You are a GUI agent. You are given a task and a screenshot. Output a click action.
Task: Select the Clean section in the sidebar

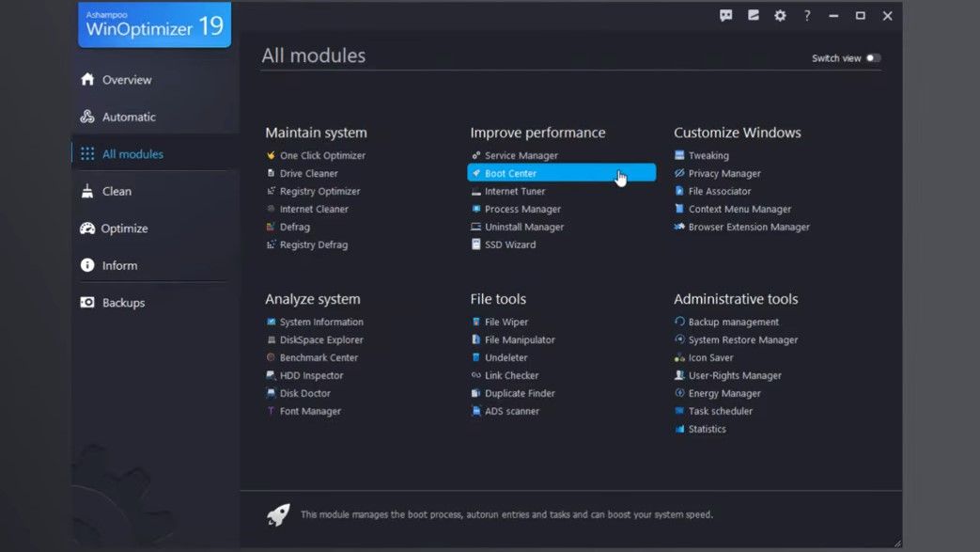[x=117, y=191]
